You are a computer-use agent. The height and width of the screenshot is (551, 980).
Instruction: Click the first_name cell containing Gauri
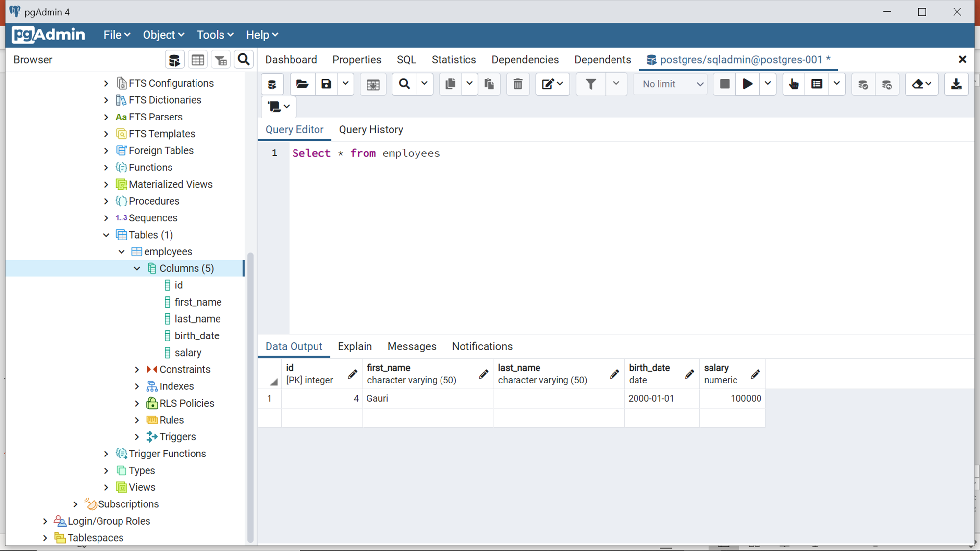[427, 399]
